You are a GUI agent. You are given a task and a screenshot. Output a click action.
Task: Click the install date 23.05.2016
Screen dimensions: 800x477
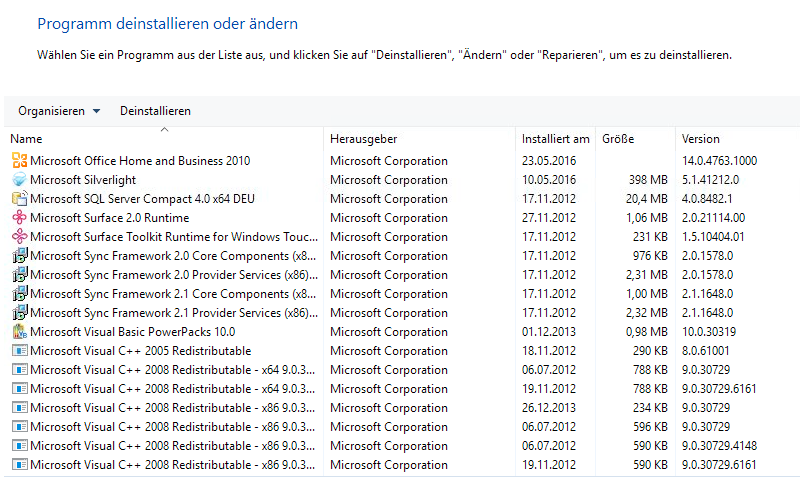click(549, 161)
